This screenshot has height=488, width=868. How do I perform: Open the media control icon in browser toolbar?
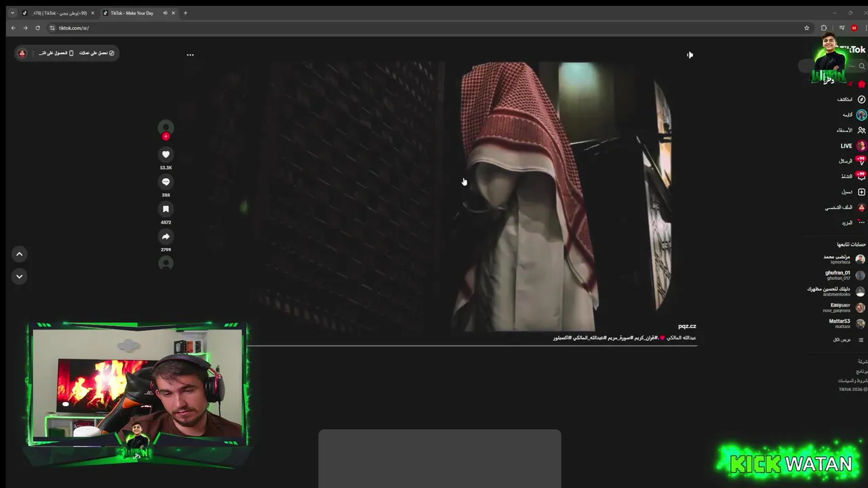click(842, 28)
